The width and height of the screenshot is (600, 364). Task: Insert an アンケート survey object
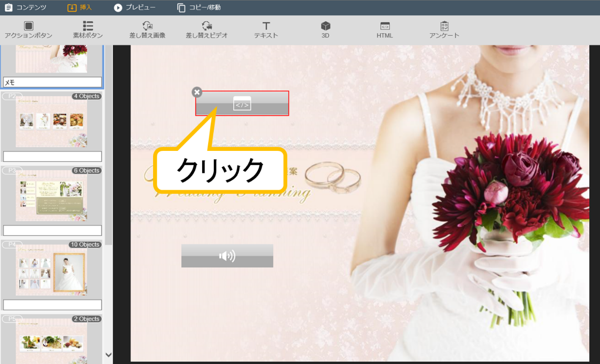[444, 30]
